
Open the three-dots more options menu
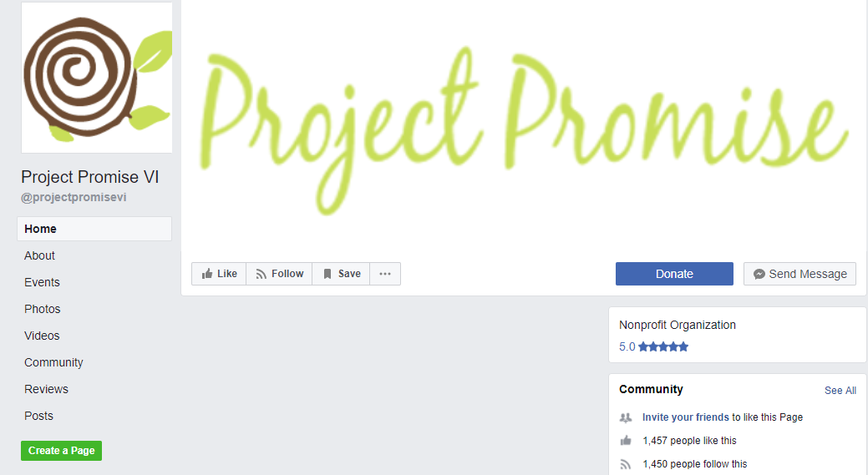coord(385,274)
